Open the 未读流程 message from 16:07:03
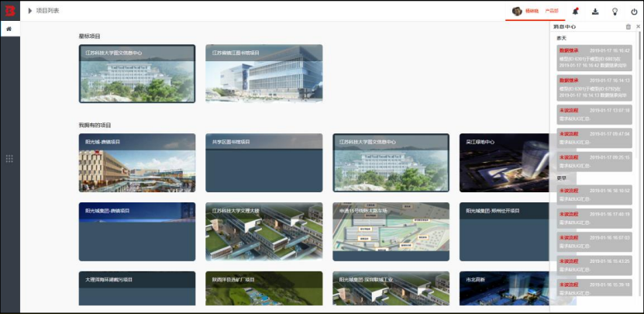The height and width of the screenshot is (314, 644). [594, 242]
